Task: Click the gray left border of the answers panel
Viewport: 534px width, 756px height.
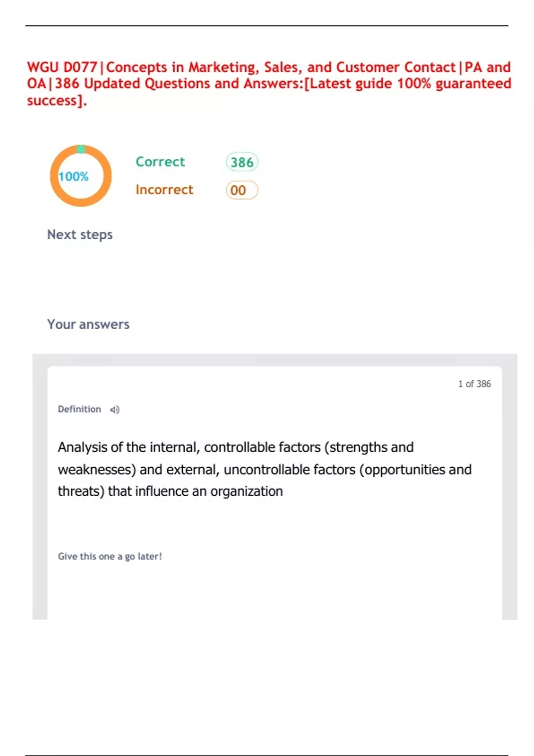Action: (40, 489)
